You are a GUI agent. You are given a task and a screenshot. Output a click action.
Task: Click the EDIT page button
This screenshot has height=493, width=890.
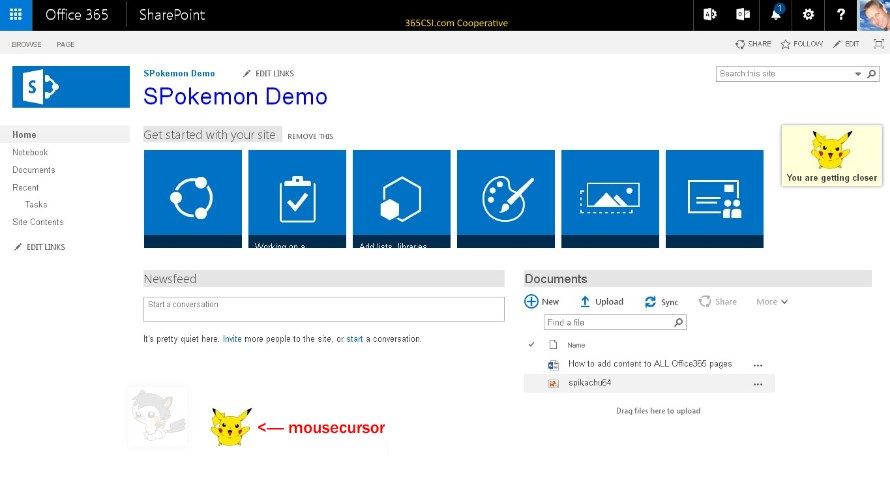click(846, 44)
